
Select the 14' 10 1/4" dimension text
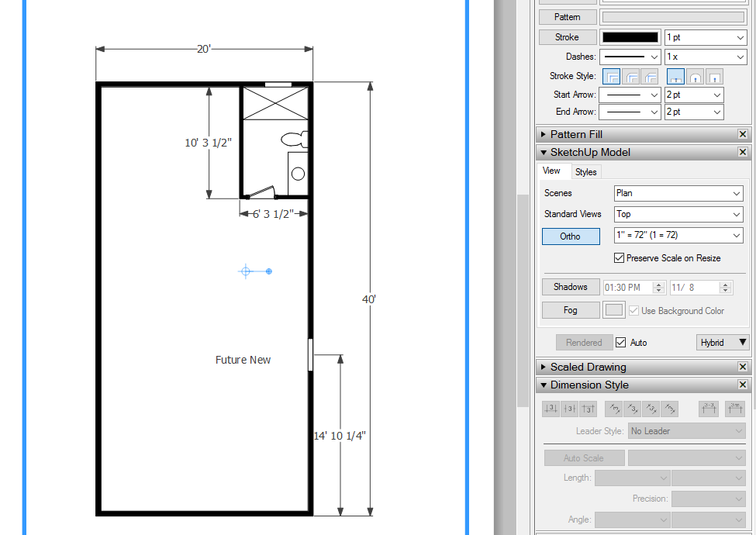coord(340,436)
